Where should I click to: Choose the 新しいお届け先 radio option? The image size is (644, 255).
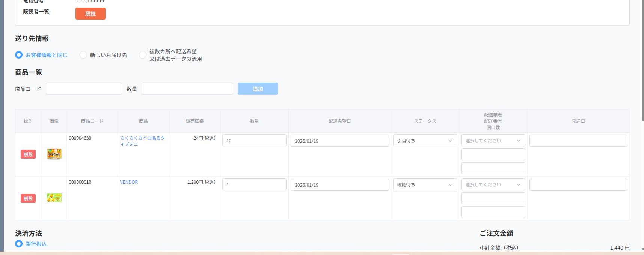[83, 55]
